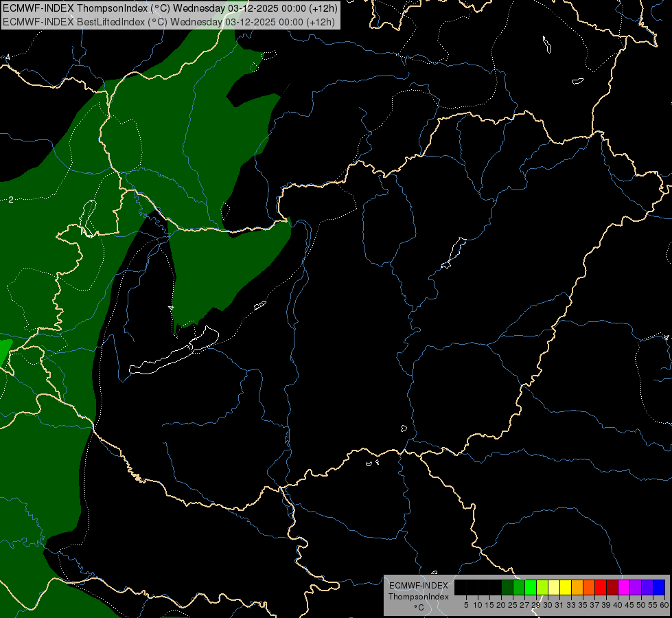Select the pure yellow 31-33 legend swatch
Screen dimensions: 672x618
tap(566, 587)
